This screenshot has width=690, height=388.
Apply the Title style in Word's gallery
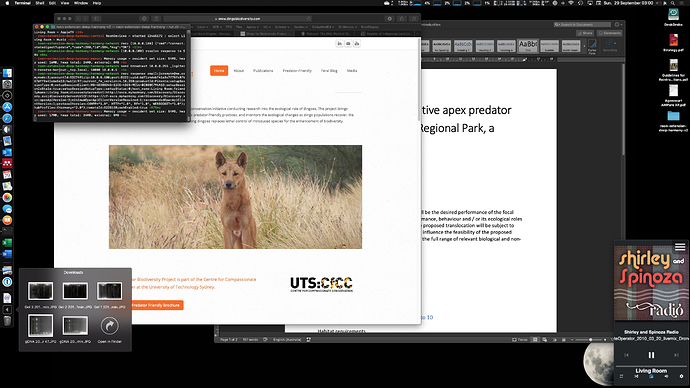pos(528,45)
